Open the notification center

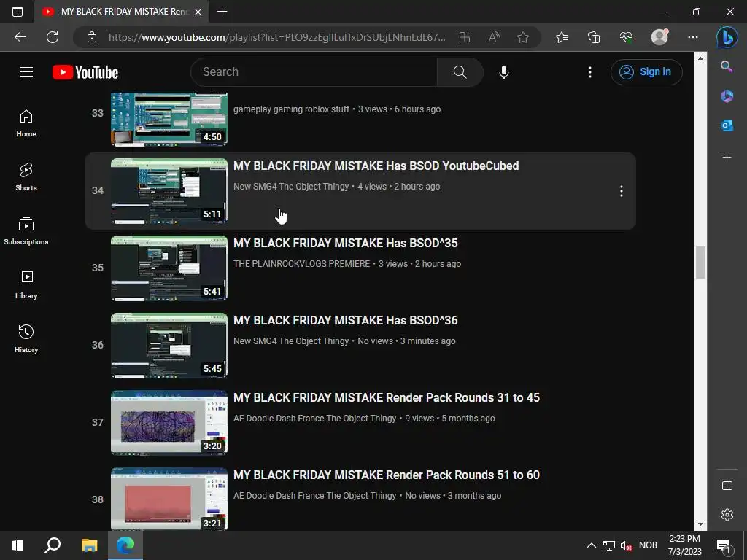pyautogui.click(x=724, y=545)
